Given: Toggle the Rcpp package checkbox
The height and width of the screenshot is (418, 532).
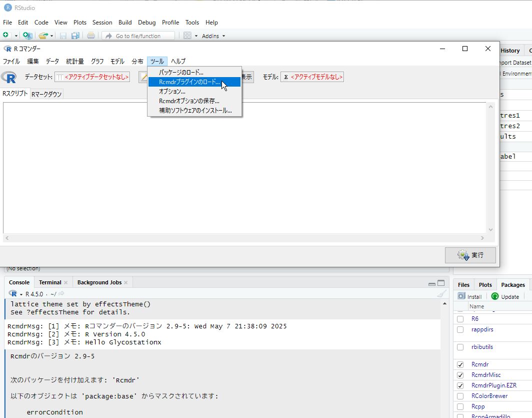Looking at the screenshot, I should coord(460,407).
